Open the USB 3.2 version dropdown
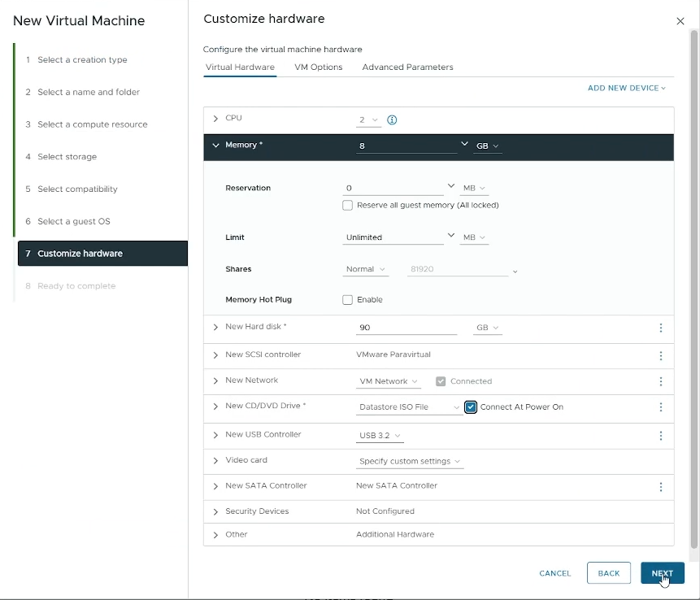This screenshot has height=600, width=700. (x=380, y=435)
